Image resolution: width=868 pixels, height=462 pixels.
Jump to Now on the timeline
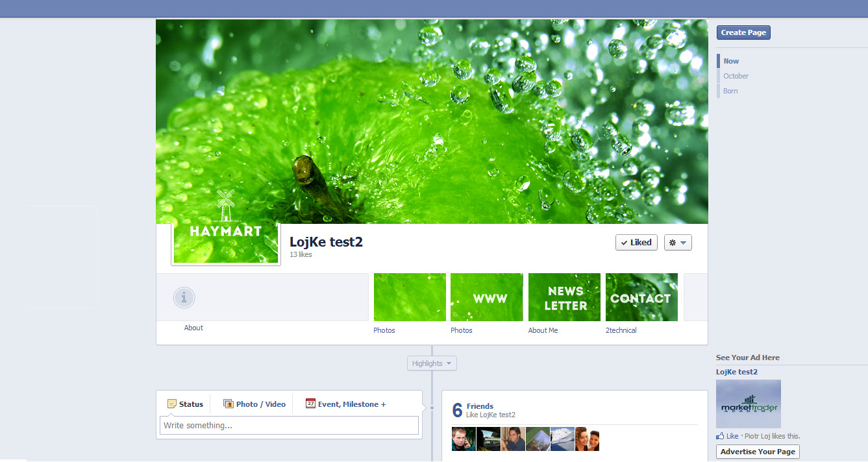(731, 61)
